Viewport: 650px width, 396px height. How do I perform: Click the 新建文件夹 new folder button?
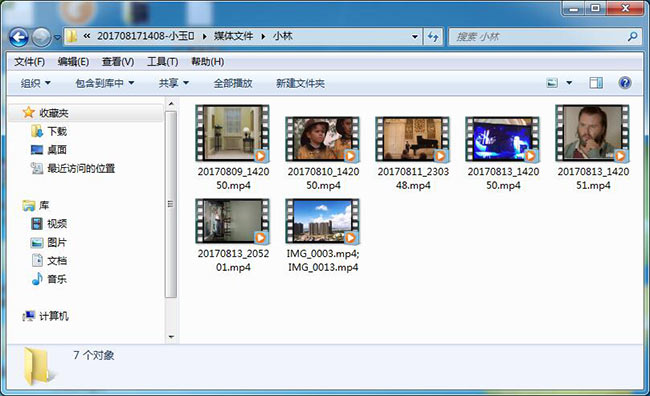pyautogui.click(x=300, y=83)
